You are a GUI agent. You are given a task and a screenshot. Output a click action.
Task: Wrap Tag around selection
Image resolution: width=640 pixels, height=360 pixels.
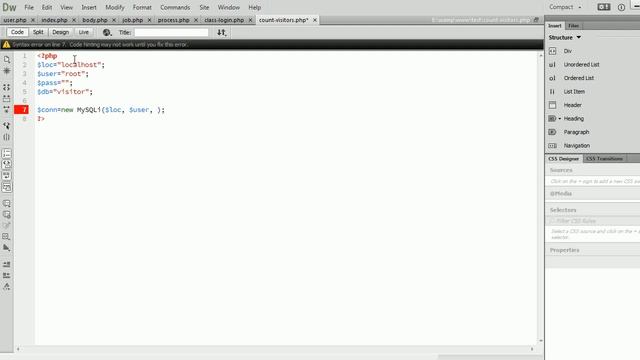click(x=7, y=226)
